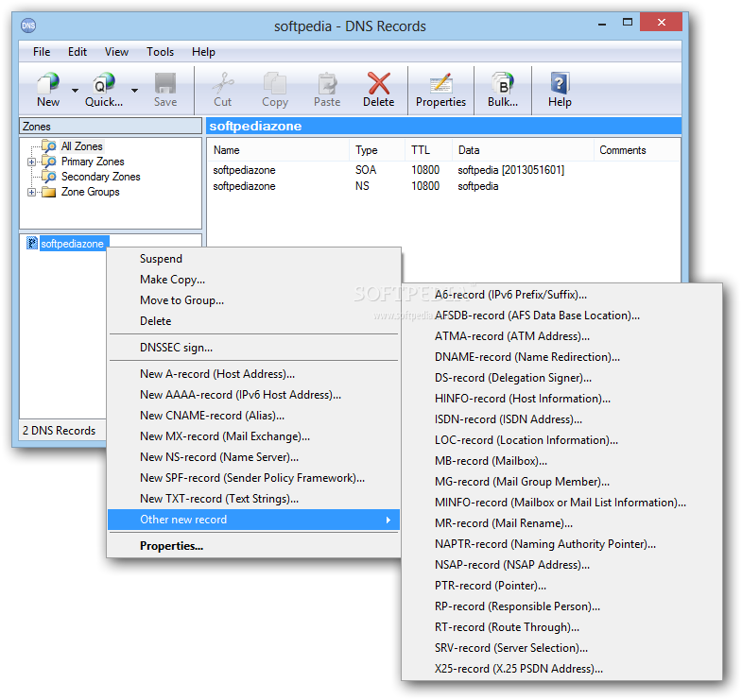Open the Help menu
Image resolution: width=742 pixels, height=700 pixels.
coord(203,52)
